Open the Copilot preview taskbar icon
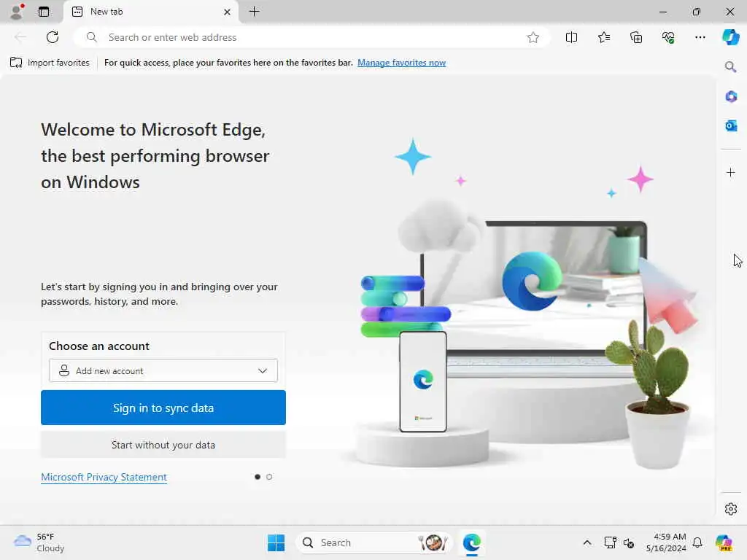Screen dimensions: 747x560 (x=724, y=542)
